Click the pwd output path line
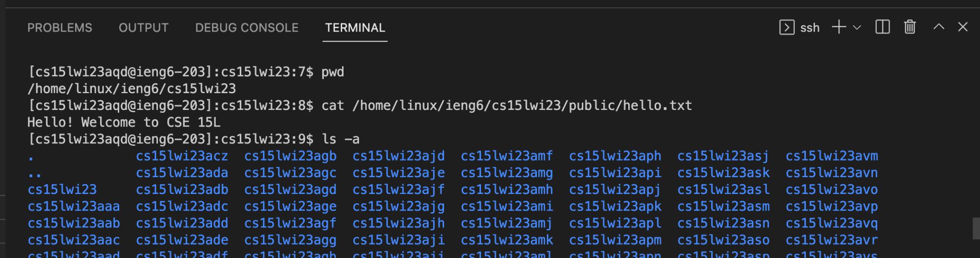 pyautogui.click(x=132, y=89)
